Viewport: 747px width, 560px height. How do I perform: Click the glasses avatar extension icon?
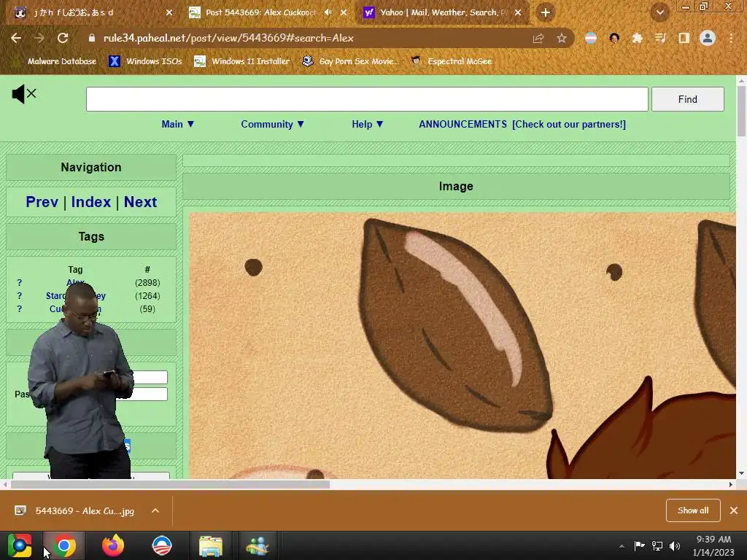pos(614,39)
